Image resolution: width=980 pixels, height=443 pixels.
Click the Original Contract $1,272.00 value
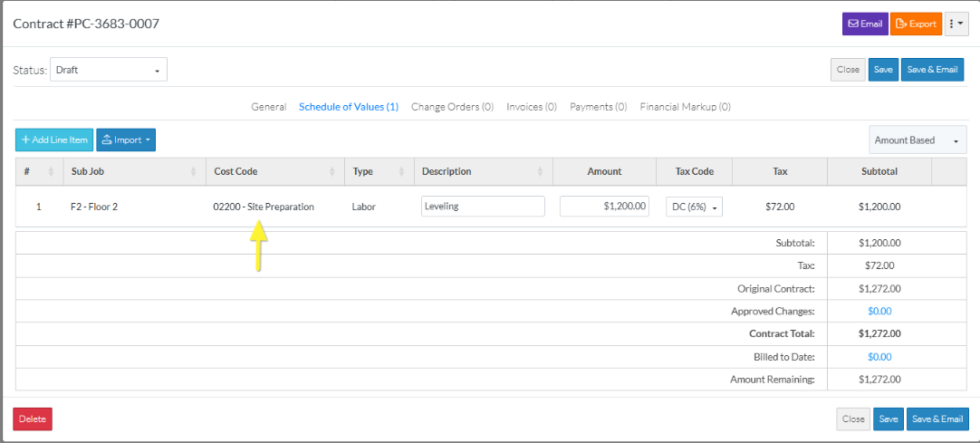(x=879, y=289)
